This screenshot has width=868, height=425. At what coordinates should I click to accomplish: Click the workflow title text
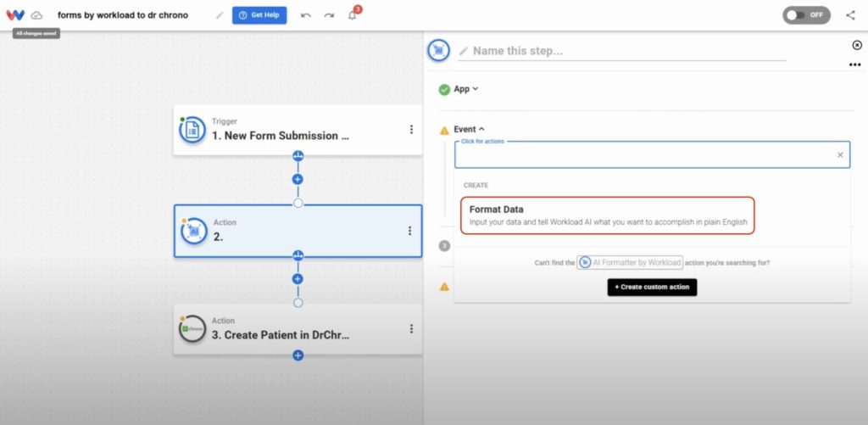tap(123, 15)
